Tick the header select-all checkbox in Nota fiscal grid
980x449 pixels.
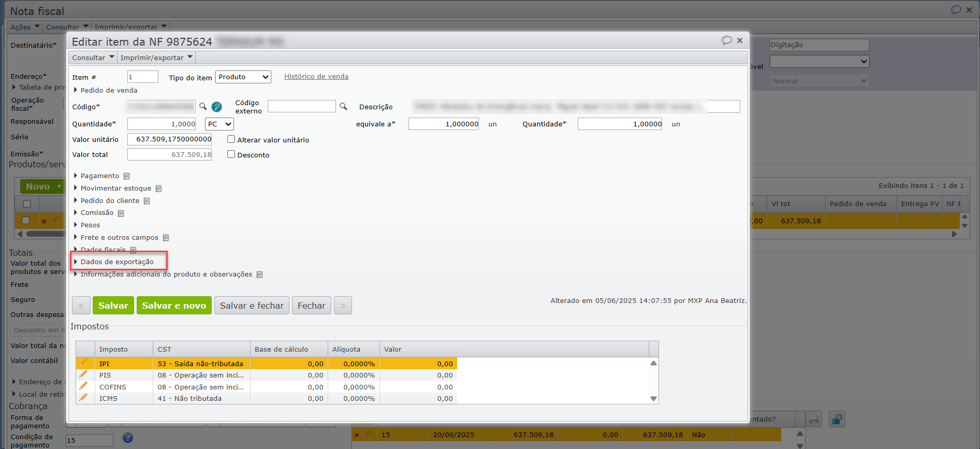[27, 204]
